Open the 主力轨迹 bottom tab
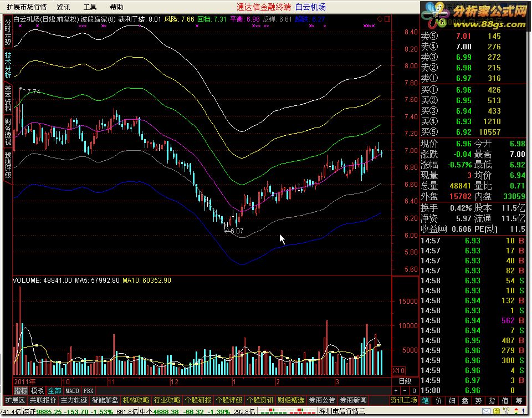 (x=74, y=400)
